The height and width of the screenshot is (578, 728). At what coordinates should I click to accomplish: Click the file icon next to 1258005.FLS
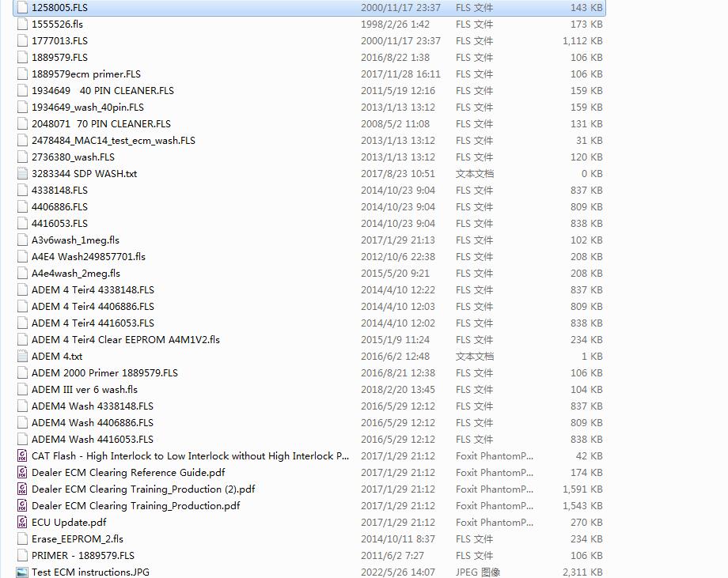pos(22,7)
